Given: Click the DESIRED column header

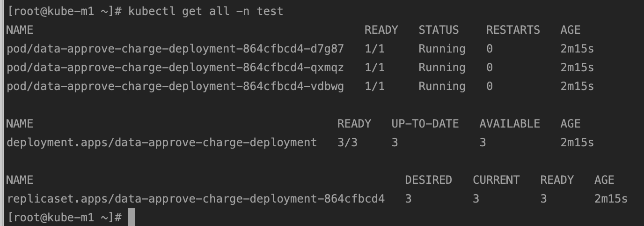Looking at the screenshot, I should click(428, 180).
